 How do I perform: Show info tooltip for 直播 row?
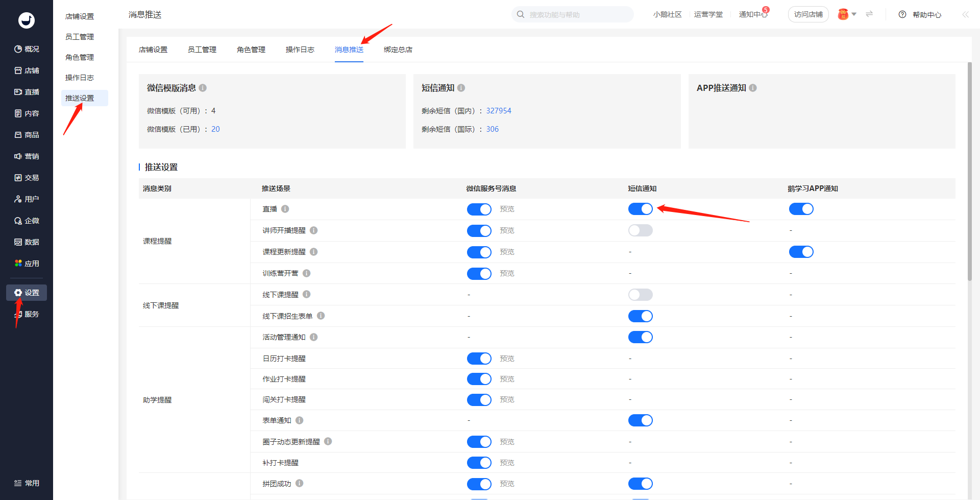tap(285, 209)
